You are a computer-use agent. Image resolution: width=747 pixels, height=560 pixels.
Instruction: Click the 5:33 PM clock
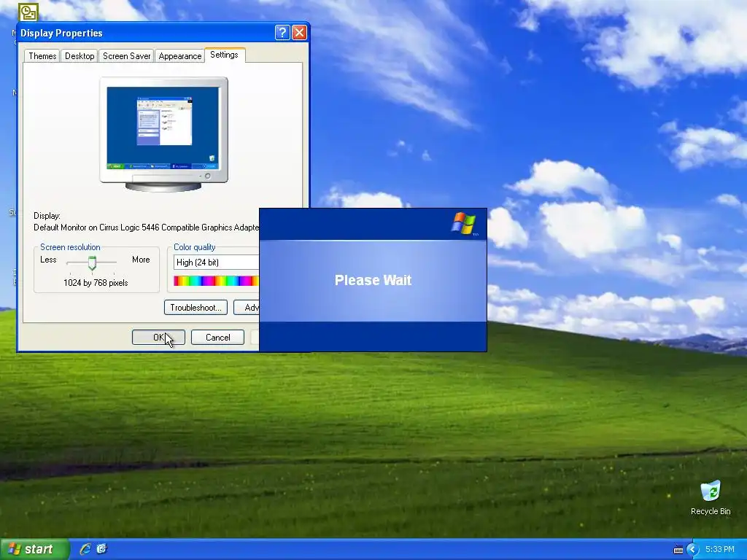click(720, 550)
